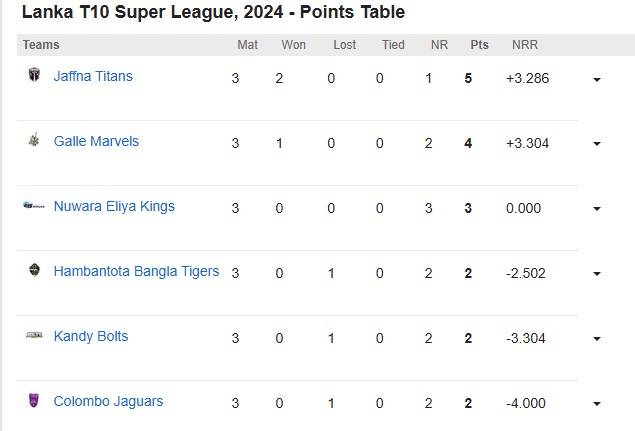Open the Nuwara Eliya Kings link
This screenshot has height=431, width=635.
(x=114, y=206)
